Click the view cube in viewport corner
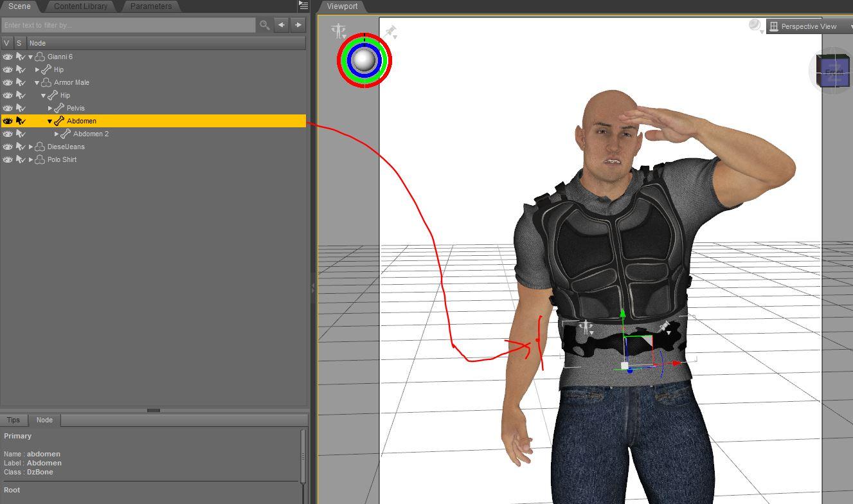The height and width of the screenshot is (504, 853). [832, 71]
